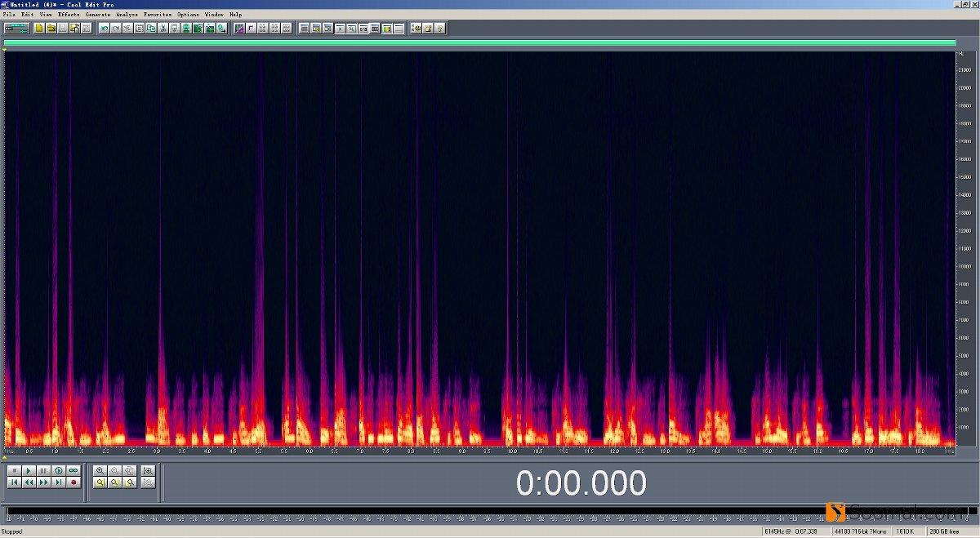Click Zoom Out Full icon
Screen dimensions: 980x538
(129, 471)
